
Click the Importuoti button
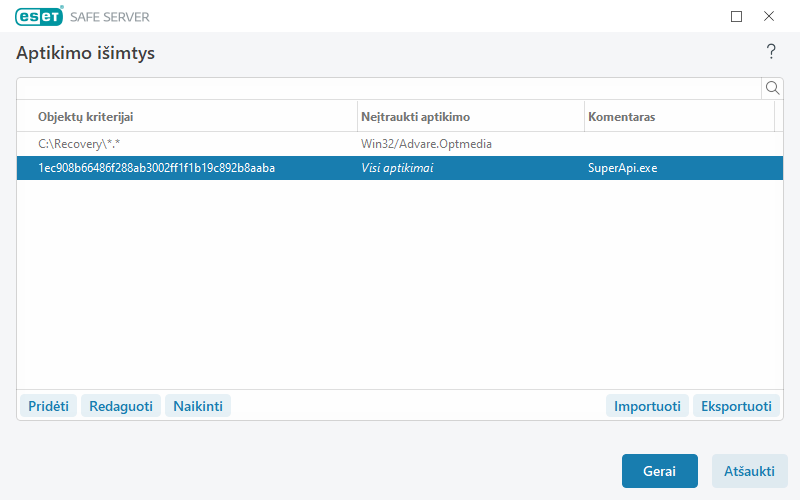[647, 406]
